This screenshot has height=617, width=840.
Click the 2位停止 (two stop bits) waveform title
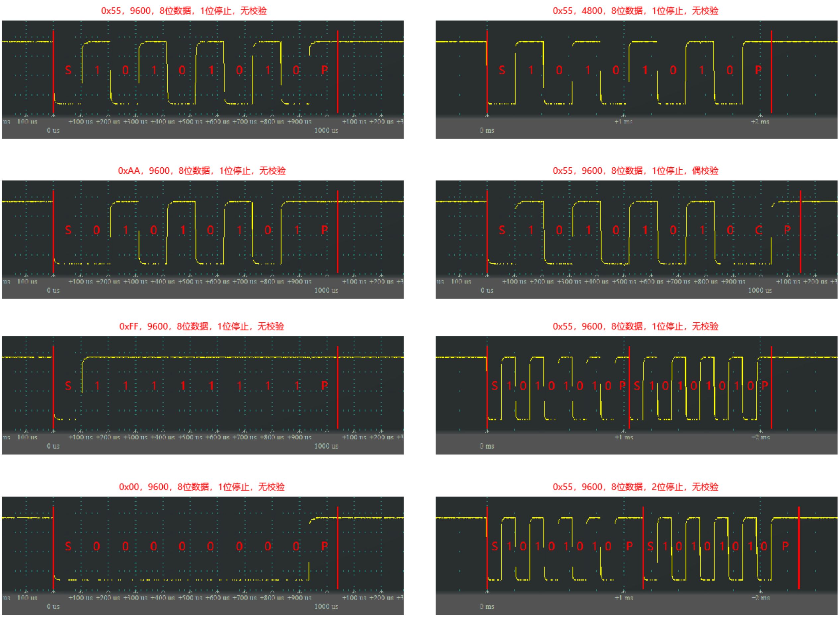click(x=635, y=487)
